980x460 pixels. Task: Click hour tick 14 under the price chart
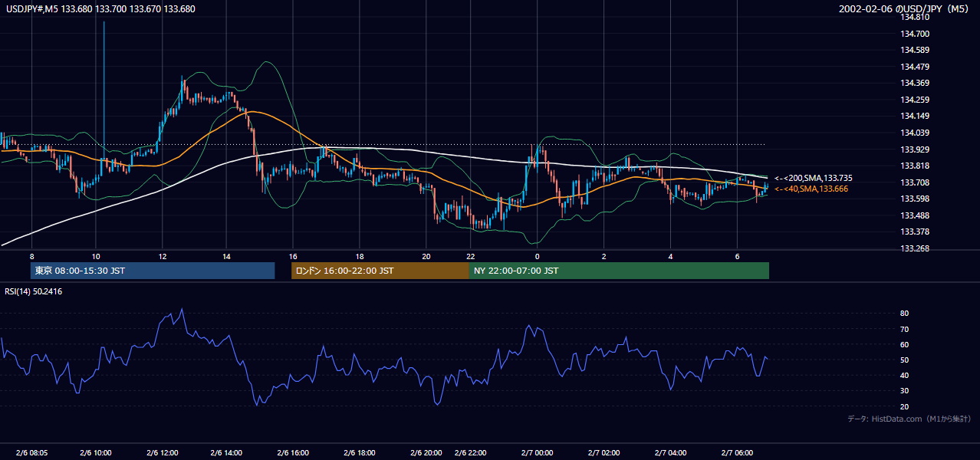point(227,256)
